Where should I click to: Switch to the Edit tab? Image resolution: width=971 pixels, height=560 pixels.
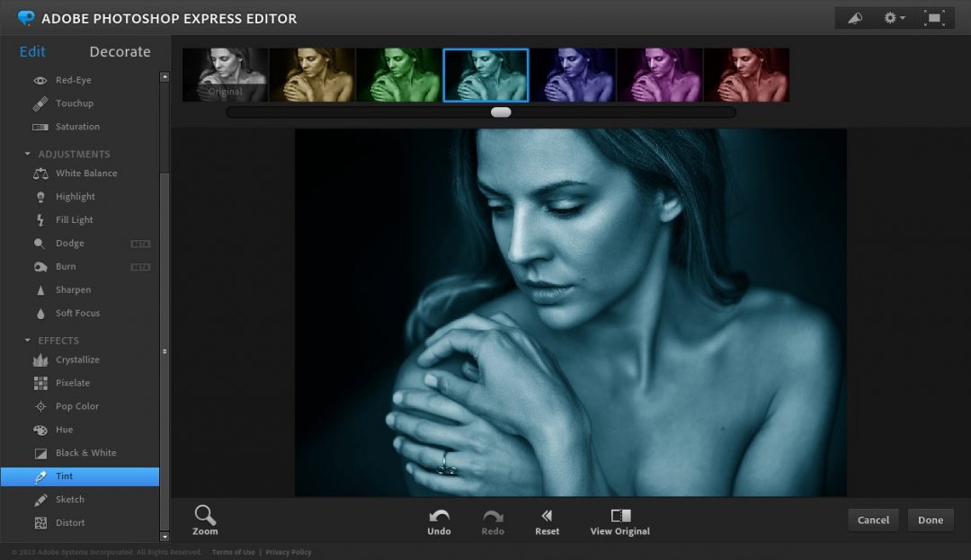click(x=32, y=52)
